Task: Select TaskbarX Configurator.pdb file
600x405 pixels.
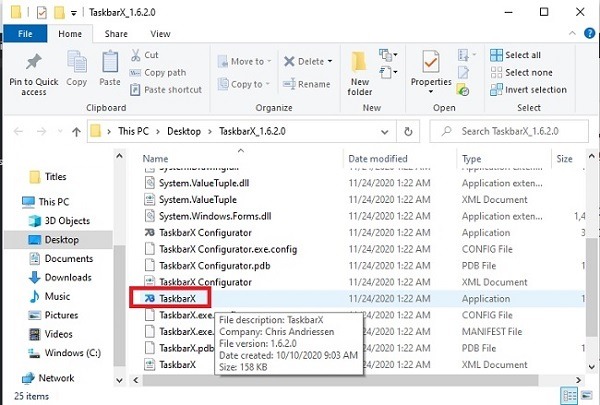Action: (207, 266)
